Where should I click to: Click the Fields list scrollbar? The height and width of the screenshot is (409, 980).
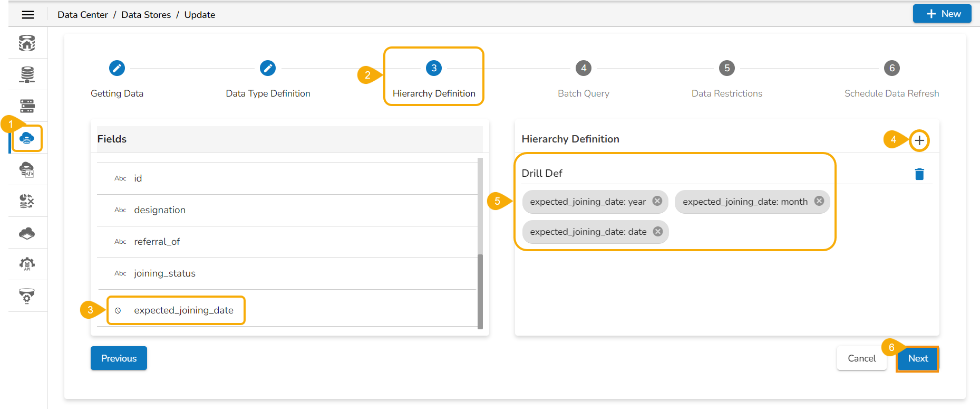pos(480,290)
